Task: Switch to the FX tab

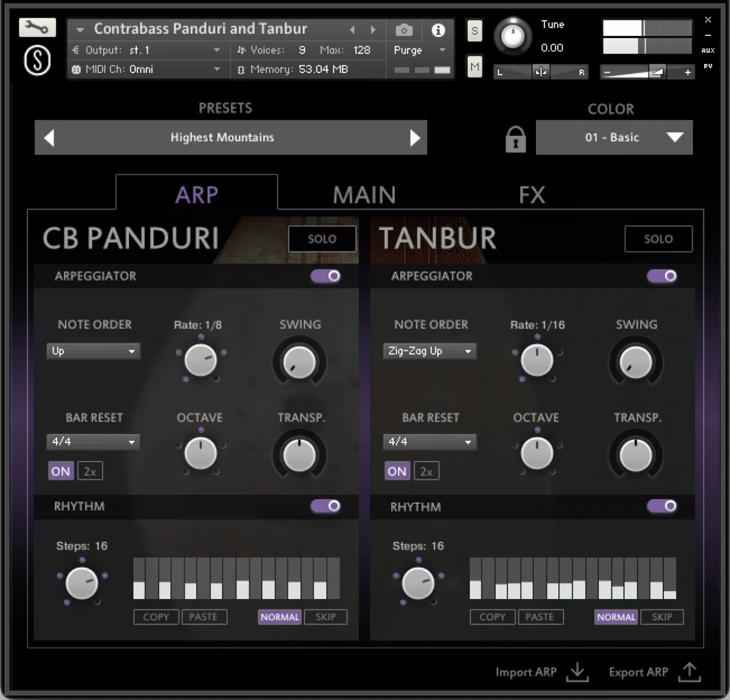Action: pos(530,194)
